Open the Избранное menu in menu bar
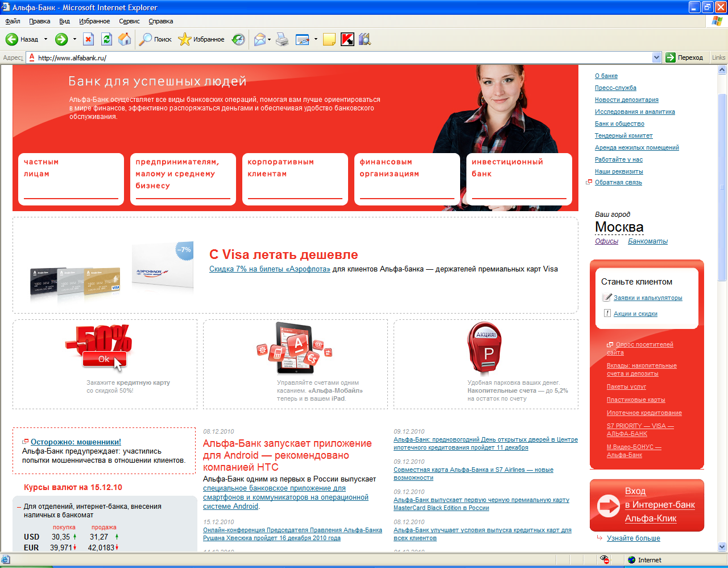The height and width of the screenshot is (568, 728). tap(94, 21)
